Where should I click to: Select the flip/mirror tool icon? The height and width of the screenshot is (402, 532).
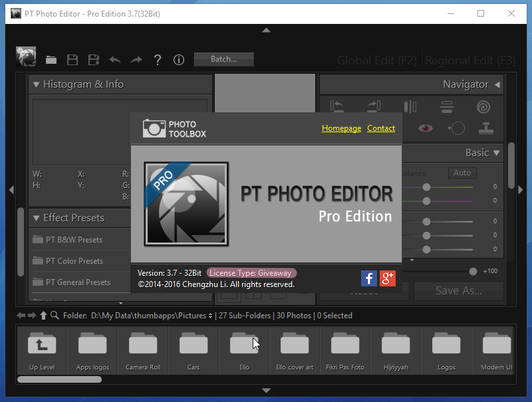(x=410, y=107)
